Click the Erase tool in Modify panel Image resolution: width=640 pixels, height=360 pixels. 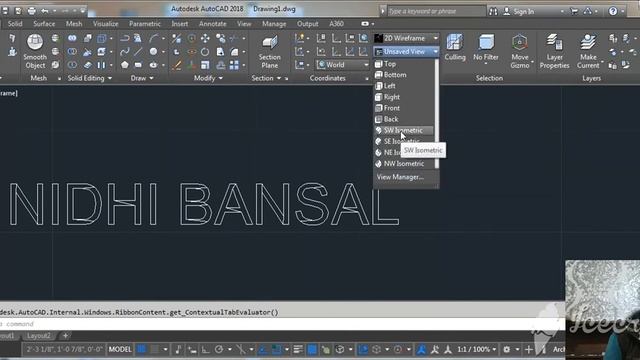pos(176,65)
